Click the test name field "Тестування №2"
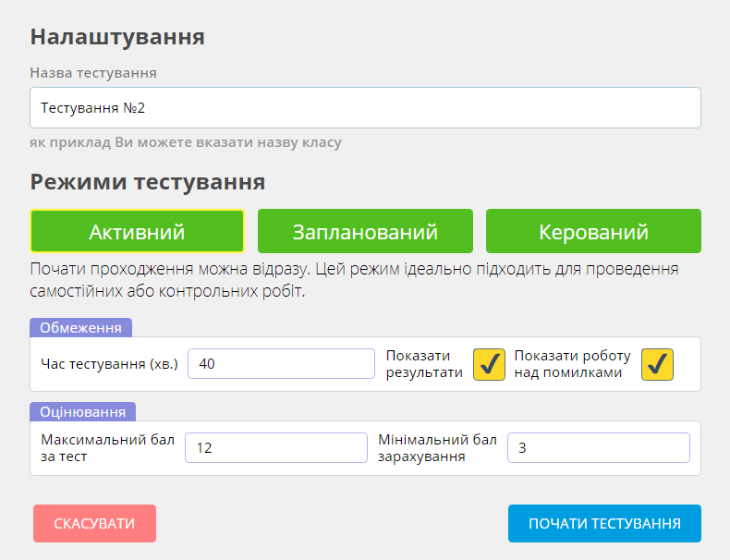The width and height of the screenshot is (730, 560). (x=365, y=108)
